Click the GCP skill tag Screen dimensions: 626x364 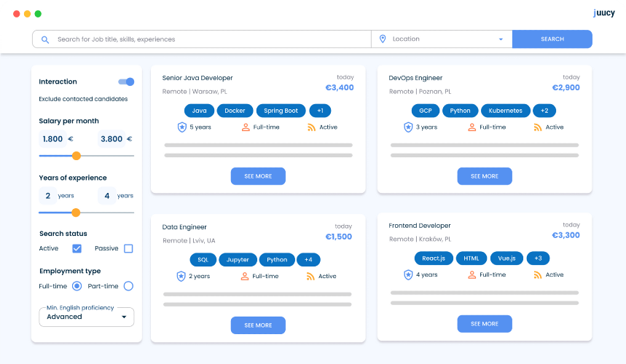[425, 111]
